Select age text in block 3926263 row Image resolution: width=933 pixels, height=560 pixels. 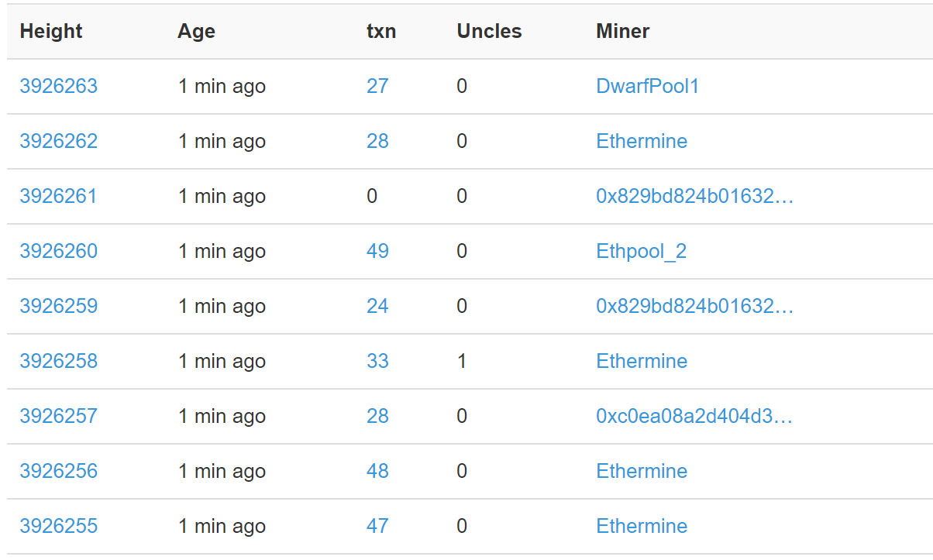[222, 86]
